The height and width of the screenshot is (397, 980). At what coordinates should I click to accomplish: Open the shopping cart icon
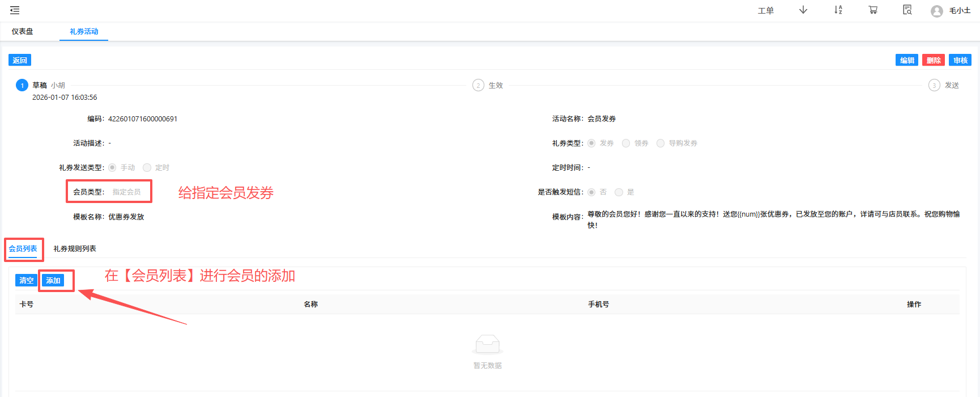873,10
